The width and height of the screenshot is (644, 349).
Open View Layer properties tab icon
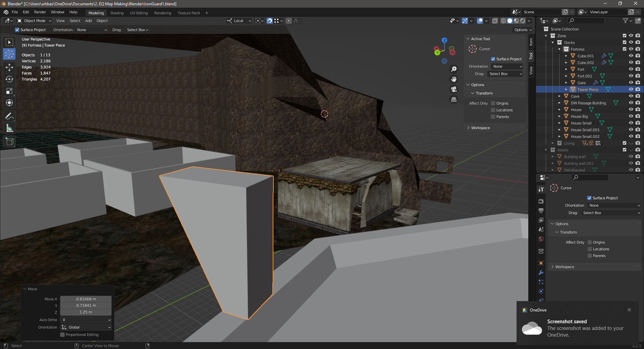click(x=541, y=220)
